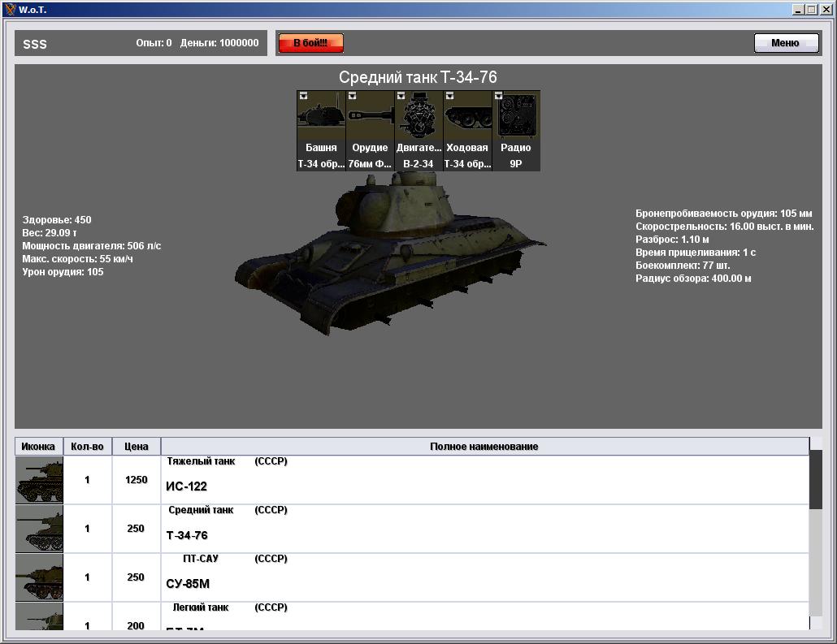The height and width of the screenshot is (644, 837).
Task: Click the СУ-85М price cell 250
Action: pos(137,577)
